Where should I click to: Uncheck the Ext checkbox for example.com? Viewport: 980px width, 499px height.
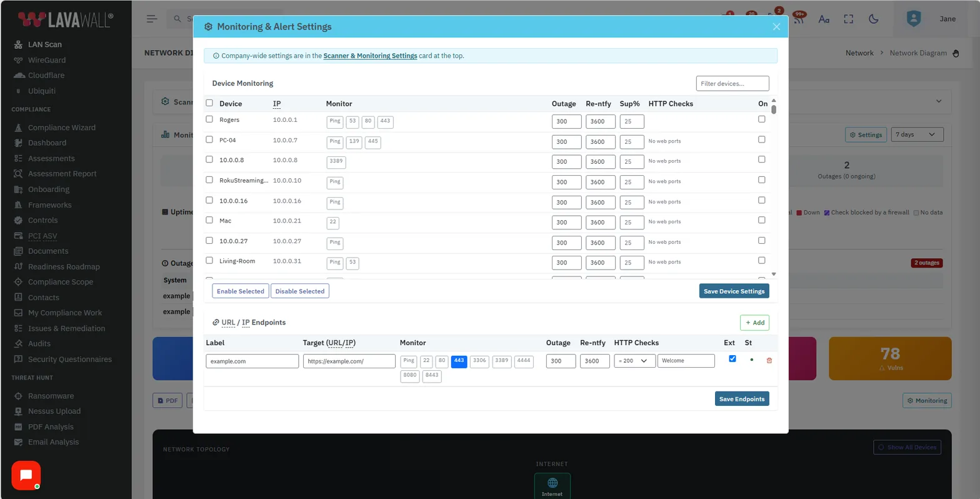[x=732, y=359]
